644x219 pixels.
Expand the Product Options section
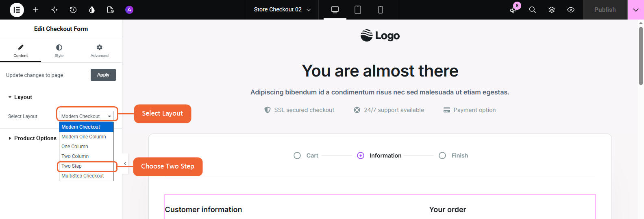[33, 138]
